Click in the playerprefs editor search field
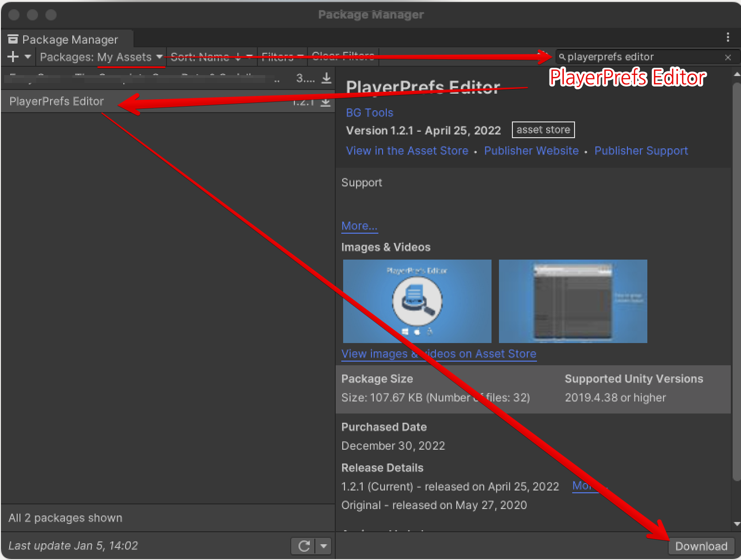Viewport: 741px width, 560px height. [640, 57]
